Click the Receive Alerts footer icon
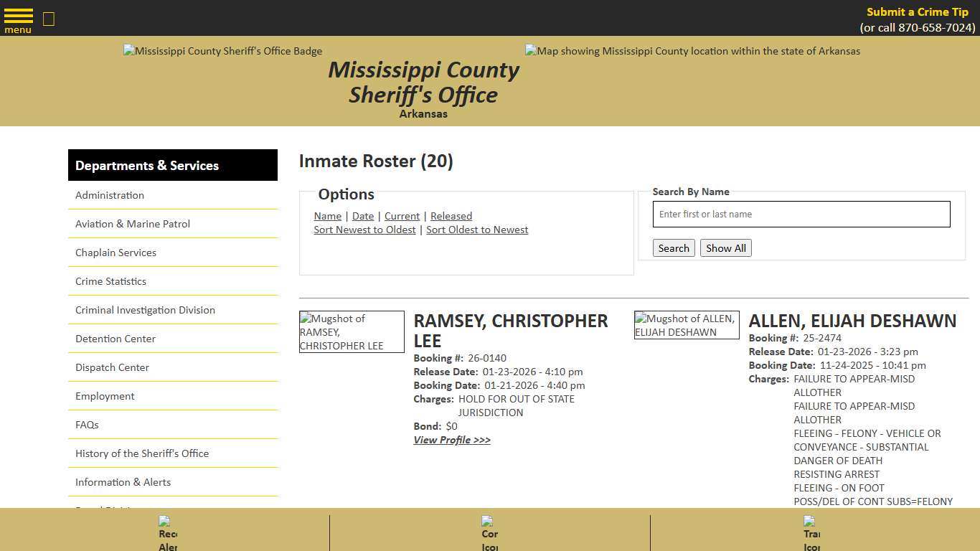Viewport: 980px width, 551px height. click(167, 531)
